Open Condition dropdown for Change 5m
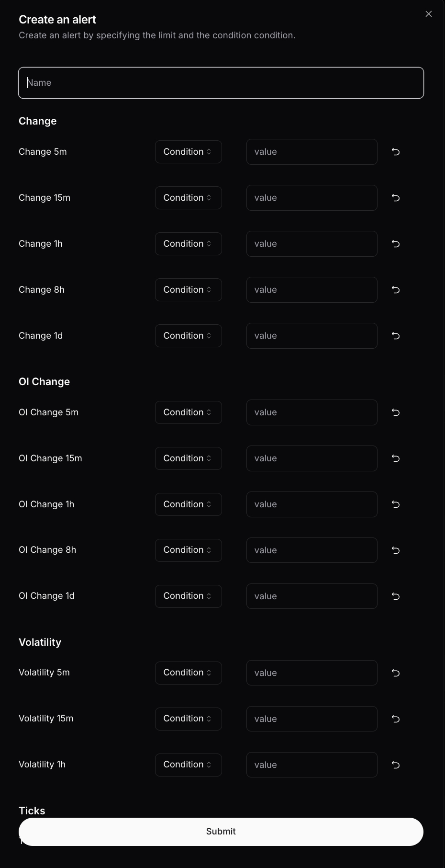The width and height of the screenshot is (445, 868). [188, 152]
